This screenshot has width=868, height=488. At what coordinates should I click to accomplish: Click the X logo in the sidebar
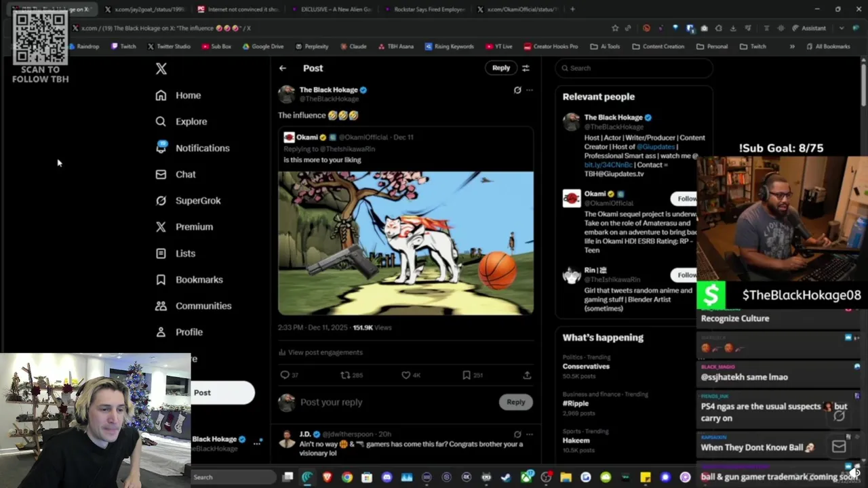click(161, 68)
